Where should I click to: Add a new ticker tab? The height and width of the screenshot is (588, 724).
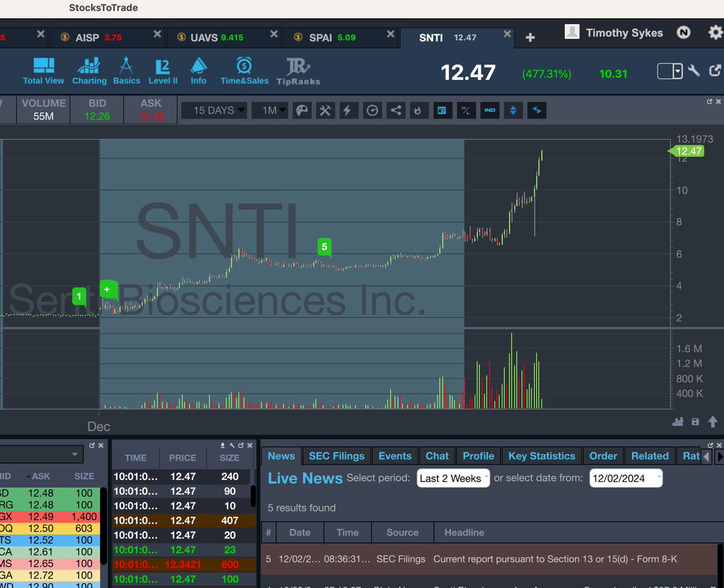(x=530, y=37)
